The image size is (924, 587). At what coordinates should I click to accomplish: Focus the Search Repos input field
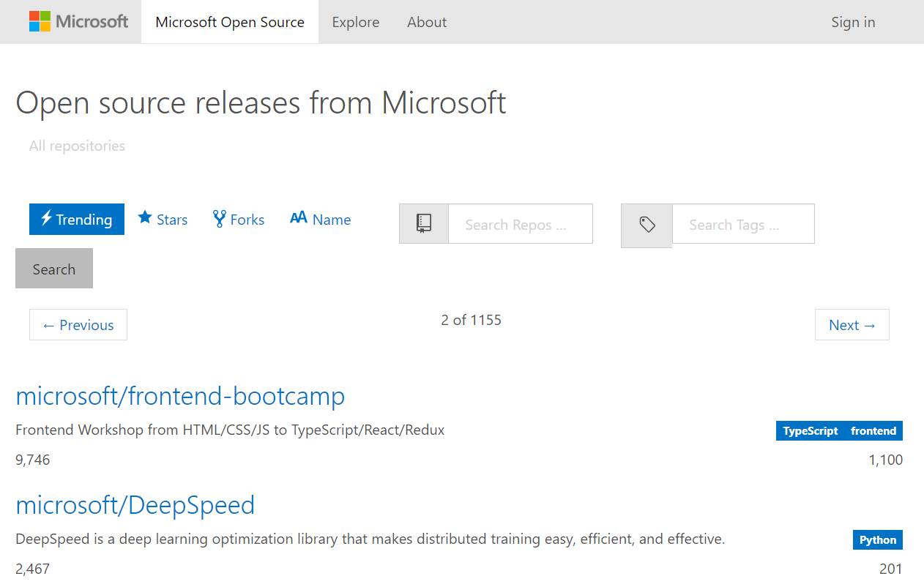coord(520,224)
